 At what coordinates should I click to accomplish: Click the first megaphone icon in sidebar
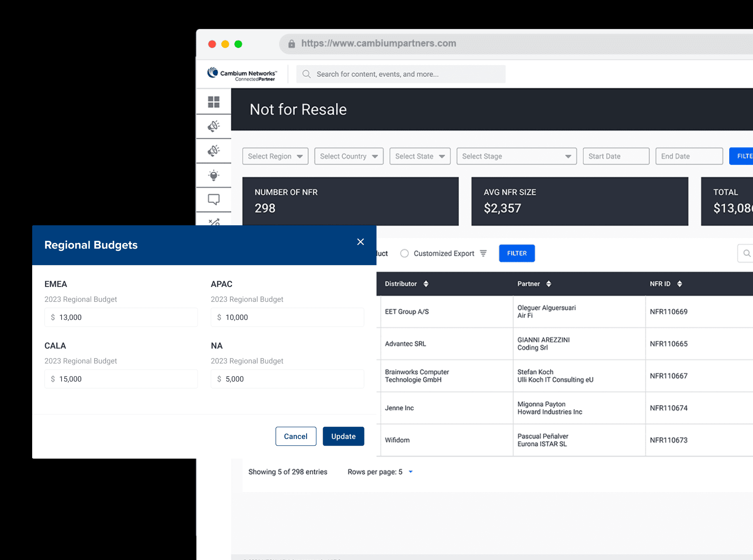pyautogui.click(x=214, y=126)
